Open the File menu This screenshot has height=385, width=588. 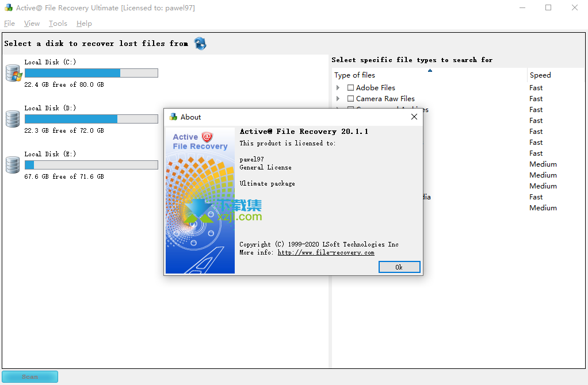pos(9,23)
